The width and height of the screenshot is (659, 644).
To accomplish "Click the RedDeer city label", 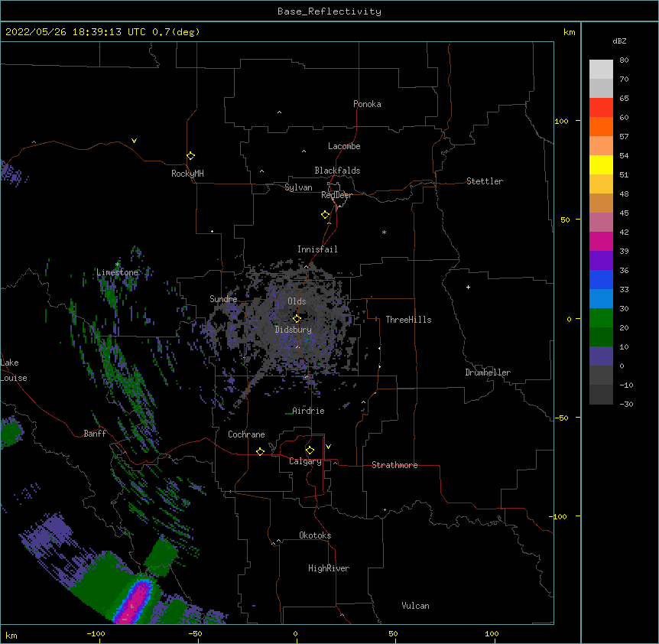I will coord(336,195).
